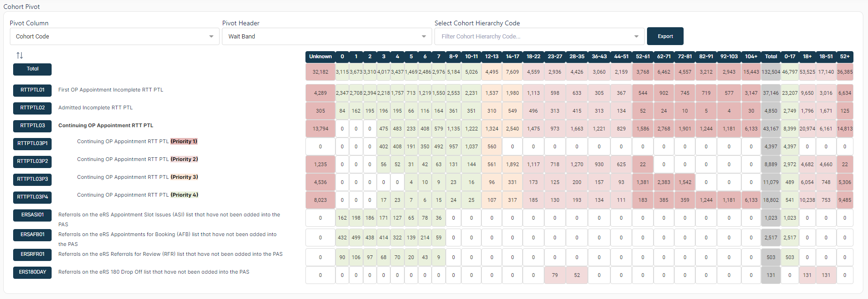Click the Priority 1 highlighted label
Screen dimensions: 868x299
pos(184,141)
